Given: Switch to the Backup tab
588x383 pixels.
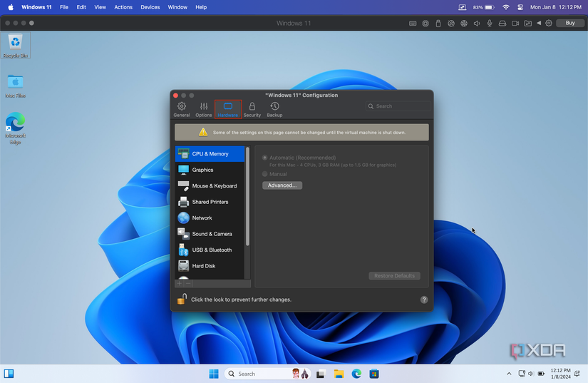Looking at the screenshot, I should coord(274,110).
